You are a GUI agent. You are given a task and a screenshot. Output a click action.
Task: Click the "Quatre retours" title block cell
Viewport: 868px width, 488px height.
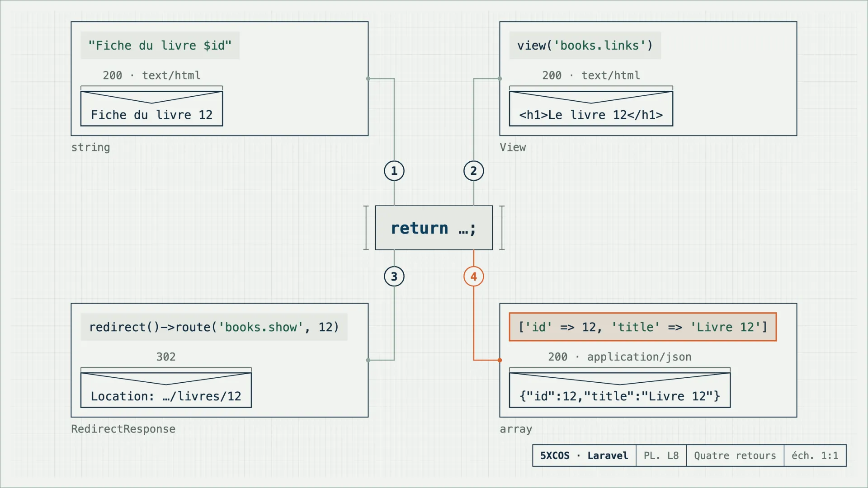pos(735,455)
